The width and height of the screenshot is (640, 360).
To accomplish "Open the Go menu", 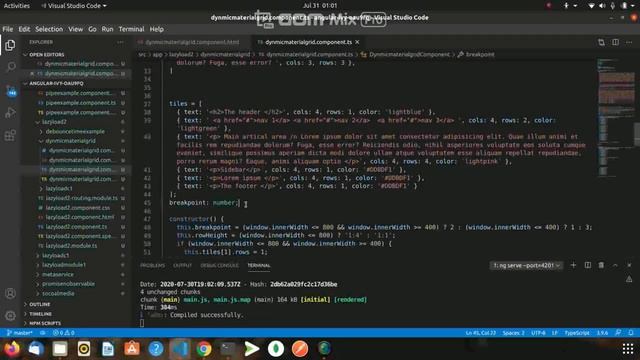I will (x=92, y=29).
